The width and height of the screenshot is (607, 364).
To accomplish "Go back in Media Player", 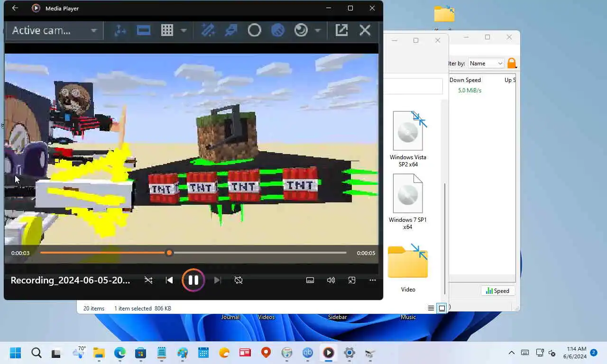I will (x=15, y=8).
